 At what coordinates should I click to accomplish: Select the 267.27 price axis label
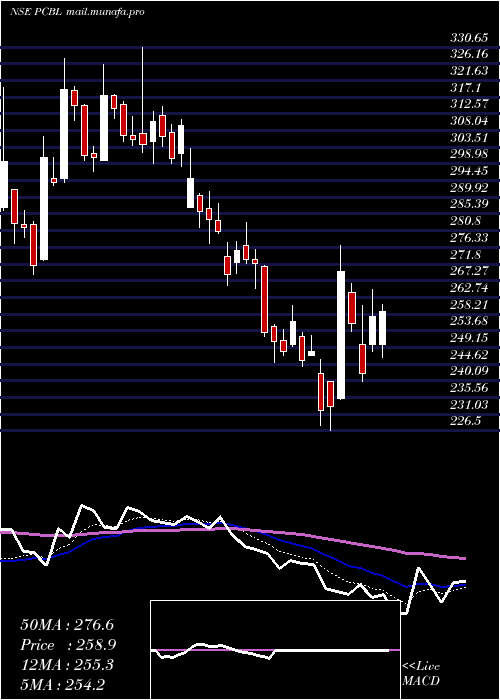[x=468, y=271]
